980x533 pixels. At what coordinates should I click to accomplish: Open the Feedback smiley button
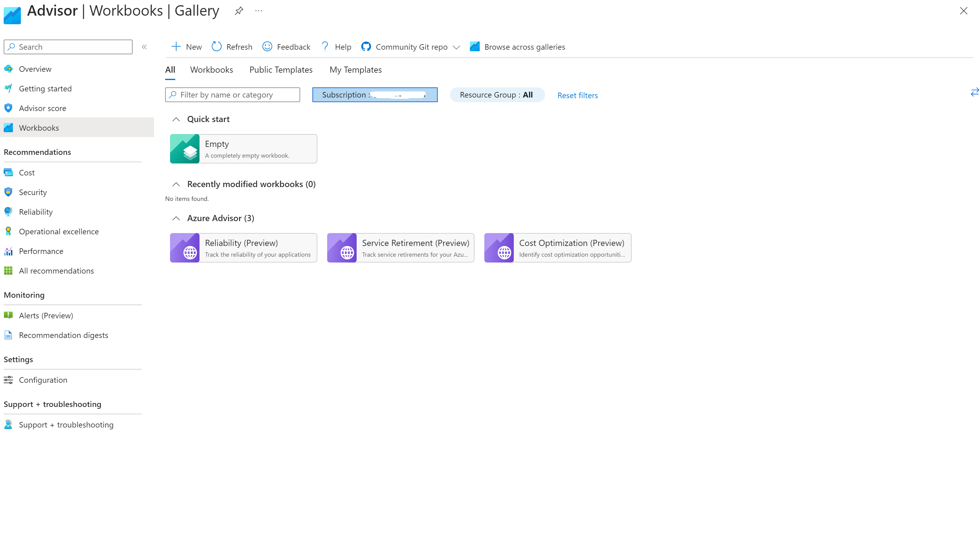click(x=267, y=46)
